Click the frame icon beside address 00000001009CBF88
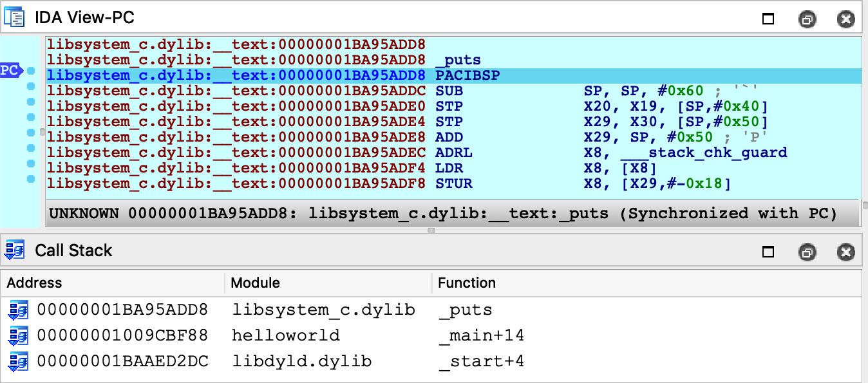868x383 pixels. [17, 335]
